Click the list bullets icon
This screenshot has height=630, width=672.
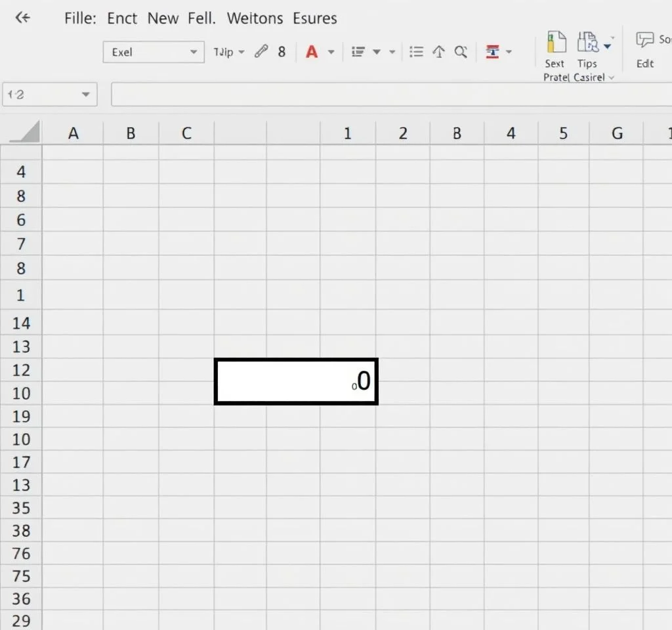point(416,52)
